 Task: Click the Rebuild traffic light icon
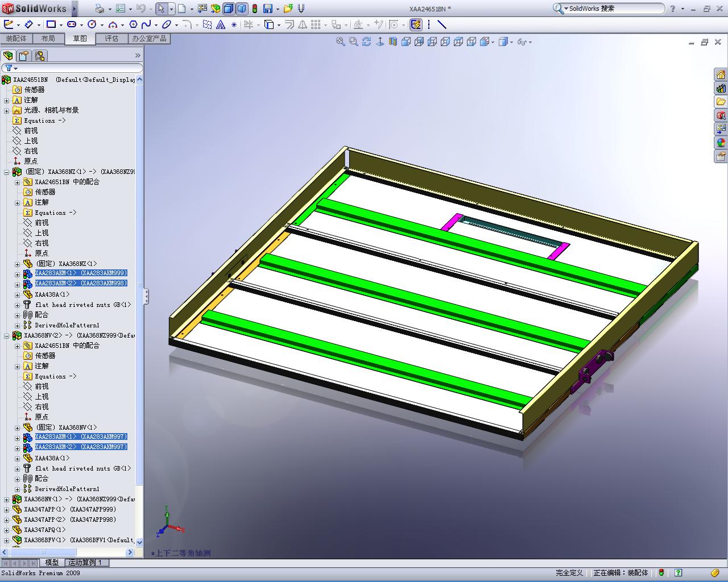[255, 9]
